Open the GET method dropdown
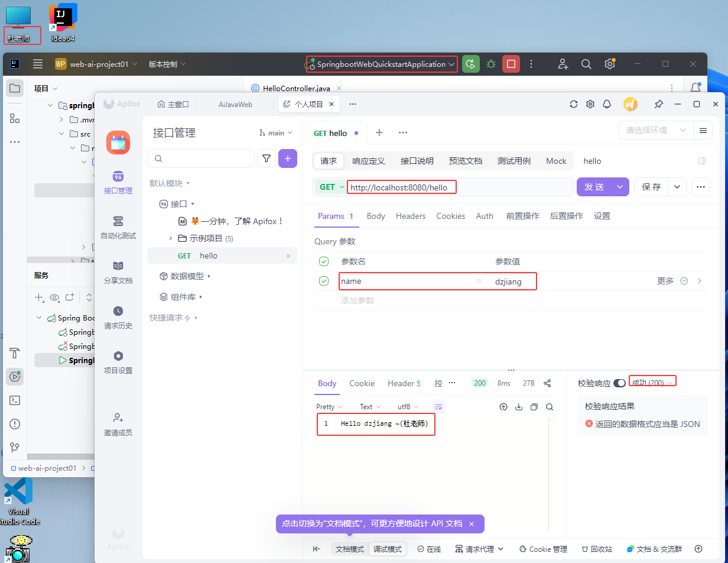The height and width of the screenshot is (563, 728). pyautogui.click(x=331, y=187)
